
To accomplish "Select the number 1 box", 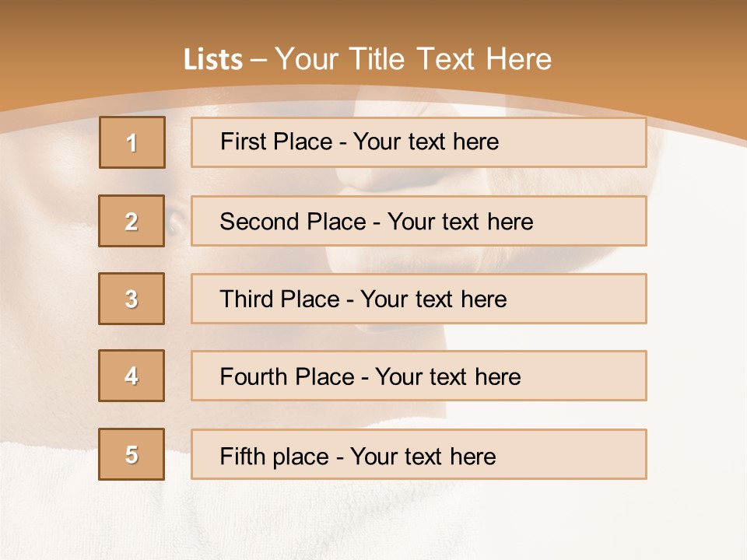I will pos(132,142).
